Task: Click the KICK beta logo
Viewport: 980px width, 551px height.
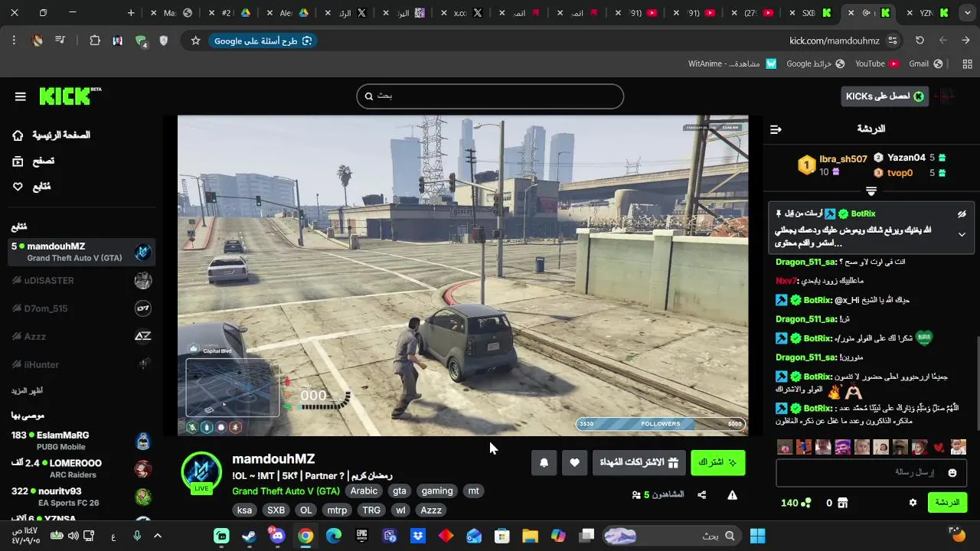Action: 70,96
